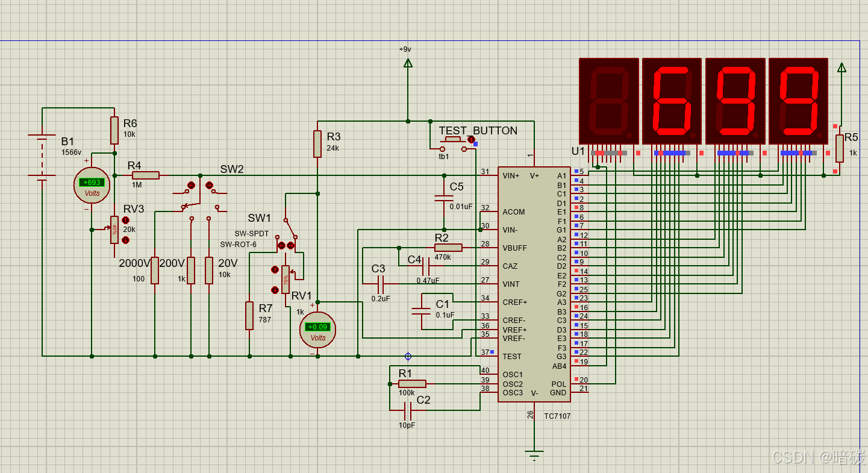The image size is (868, 473).
Task: Select the C1 0.1uF capacitor
Action: click(421, 312)
